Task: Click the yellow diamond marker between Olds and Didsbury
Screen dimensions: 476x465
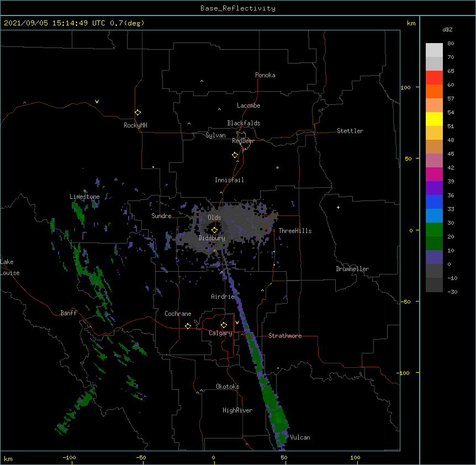Action: pos(214,230)
